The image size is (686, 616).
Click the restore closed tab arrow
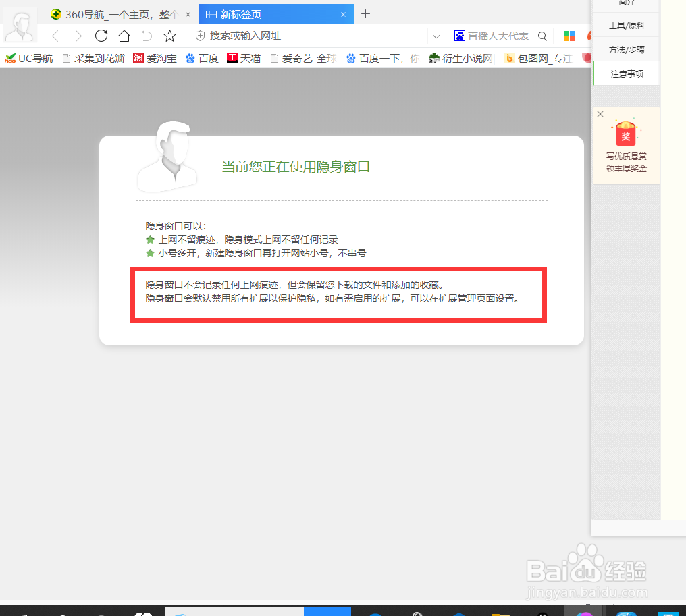click(147, 36)
